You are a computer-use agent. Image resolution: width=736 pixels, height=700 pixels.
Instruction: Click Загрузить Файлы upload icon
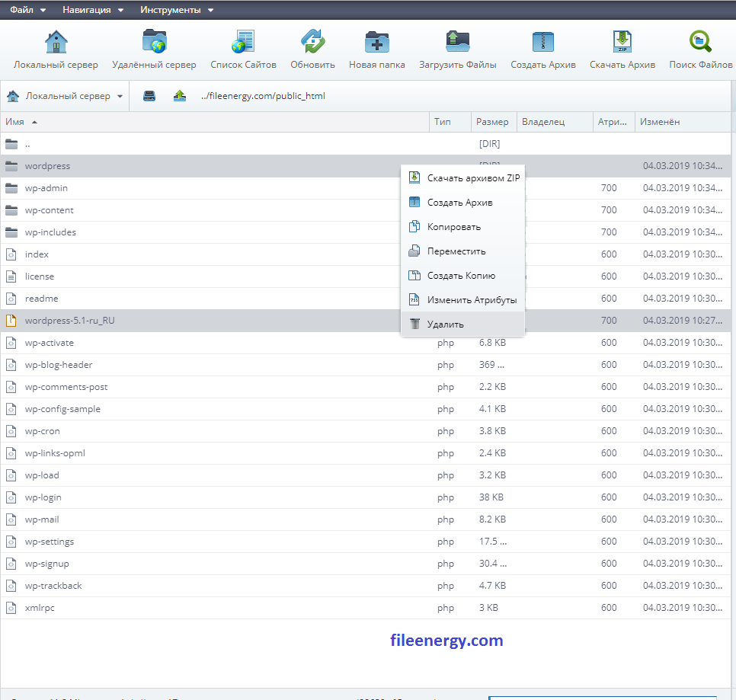458,42
